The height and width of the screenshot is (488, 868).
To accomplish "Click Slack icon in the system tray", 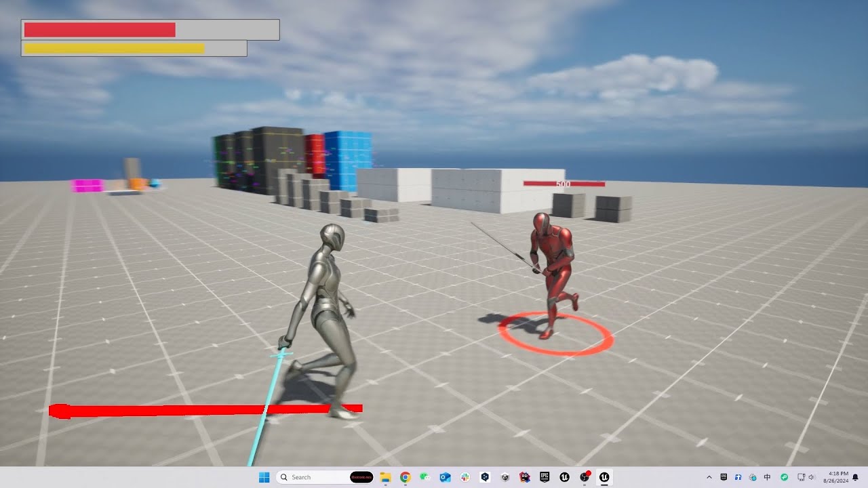I will (x=753, y=477).
